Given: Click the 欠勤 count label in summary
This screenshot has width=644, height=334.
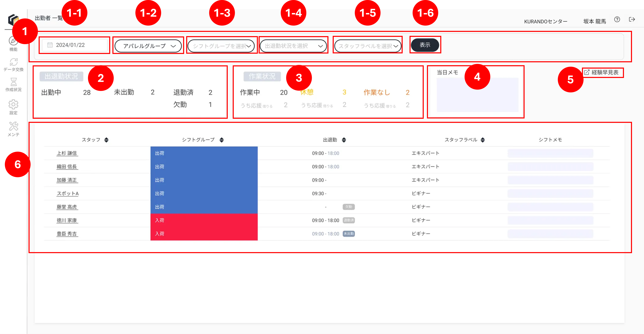Looking at the screenshot, I should point(180,104).
